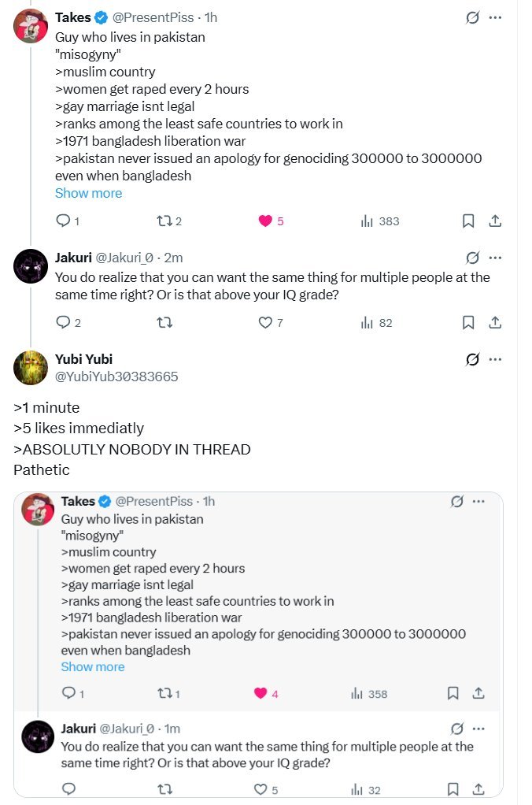Reply to Jakuri's post with 2 replies

coord(63,322)
